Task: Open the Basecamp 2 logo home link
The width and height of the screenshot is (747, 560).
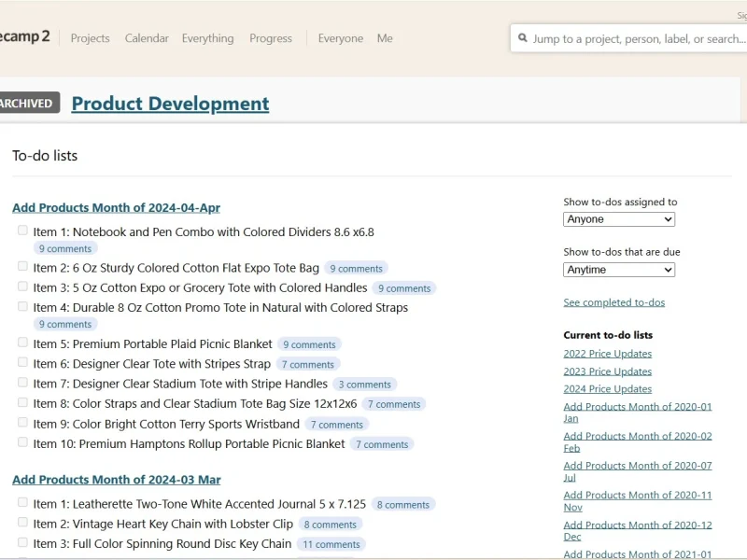Action: pyautogui.click(x=25, y=36)
